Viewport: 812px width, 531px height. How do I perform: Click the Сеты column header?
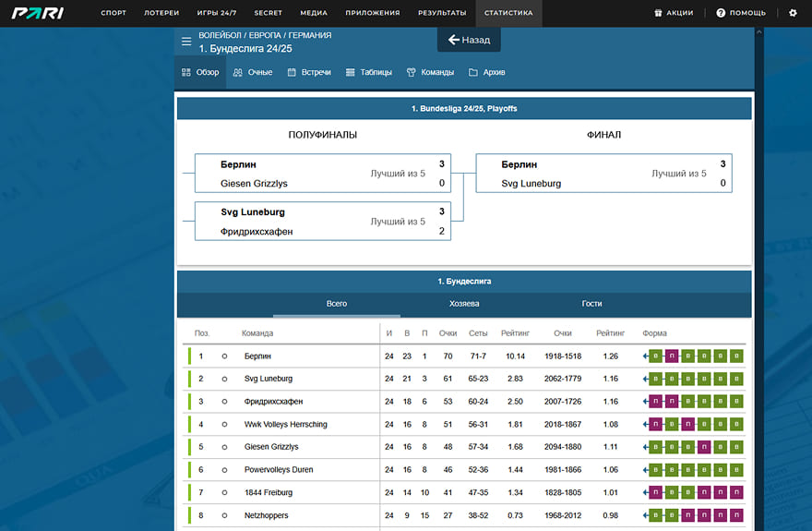(478, 333)
